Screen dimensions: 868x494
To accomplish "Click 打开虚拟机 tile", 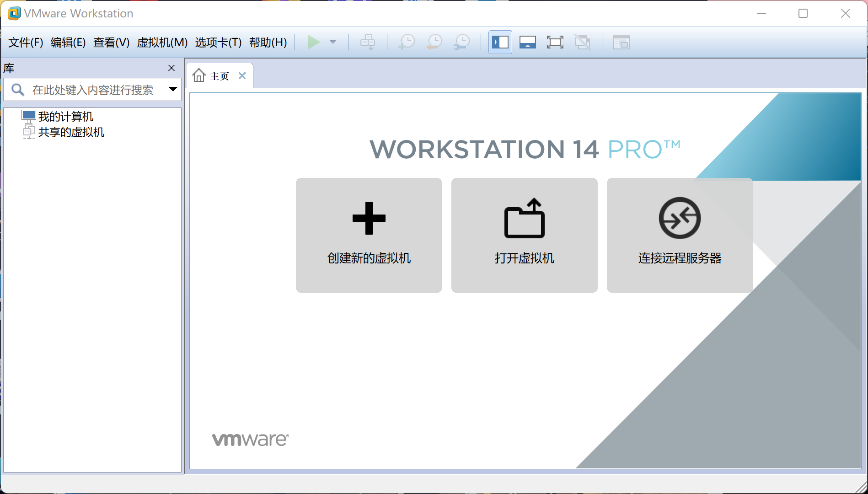I will coord(525,235).
